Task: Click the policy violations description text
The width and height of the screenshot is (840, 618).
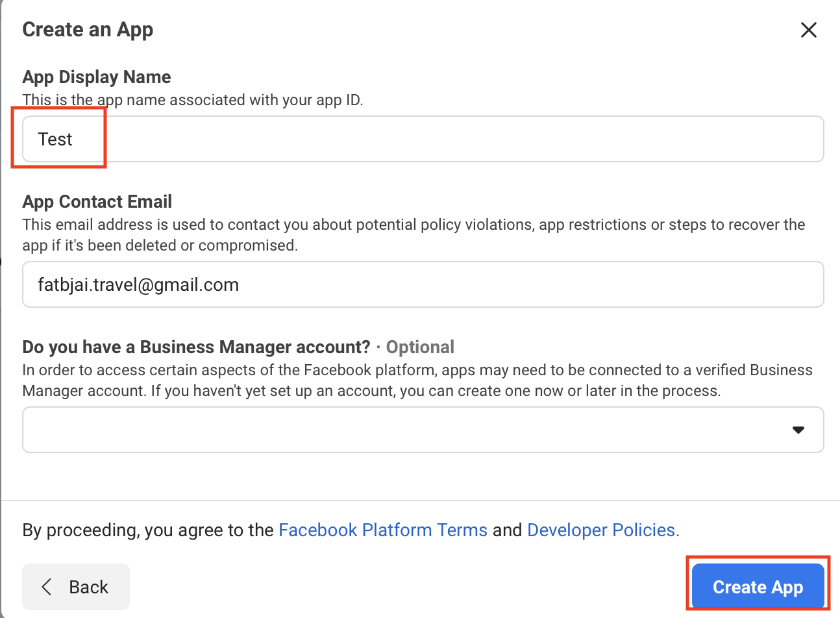Action: tap(414, 235)
